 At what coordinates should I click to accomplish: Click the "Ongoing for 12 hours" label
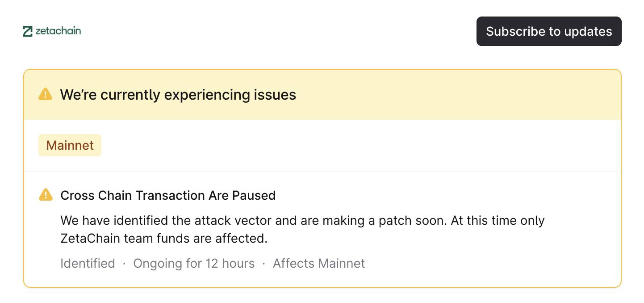pyautogui.click(x=194, y=263)
